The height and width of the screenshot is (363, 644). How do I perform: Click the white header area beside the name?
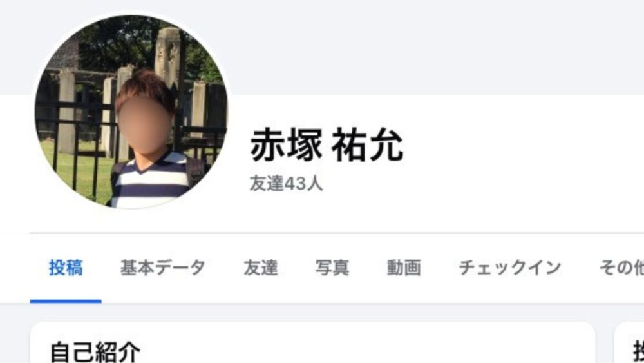point(522,164)
